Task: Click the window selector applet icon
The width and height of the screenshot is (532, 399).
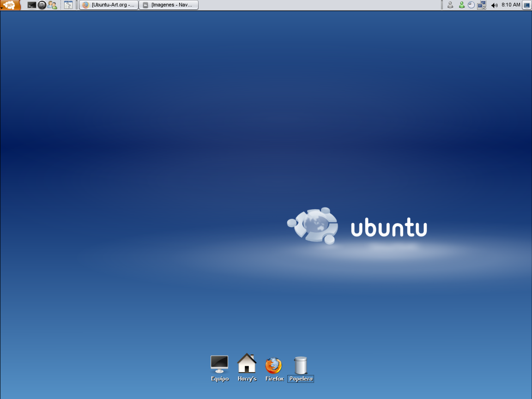Action: [x=68, y=5]
